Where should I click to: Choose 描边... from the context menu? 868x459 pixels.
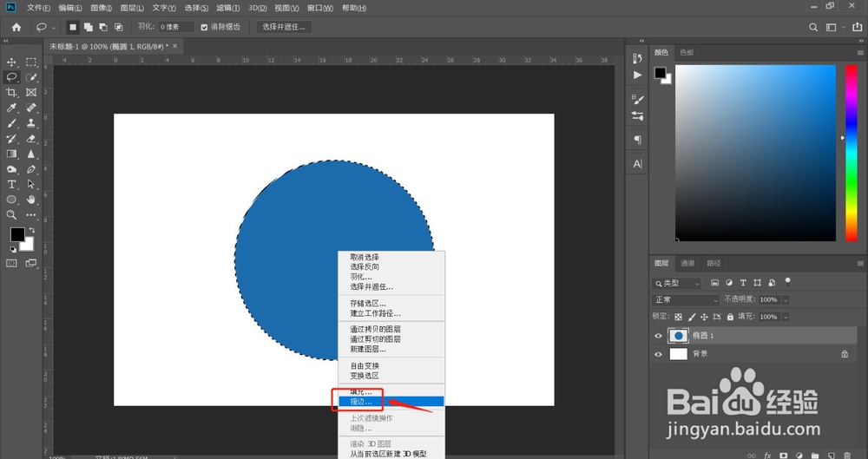tap(391, 402)
